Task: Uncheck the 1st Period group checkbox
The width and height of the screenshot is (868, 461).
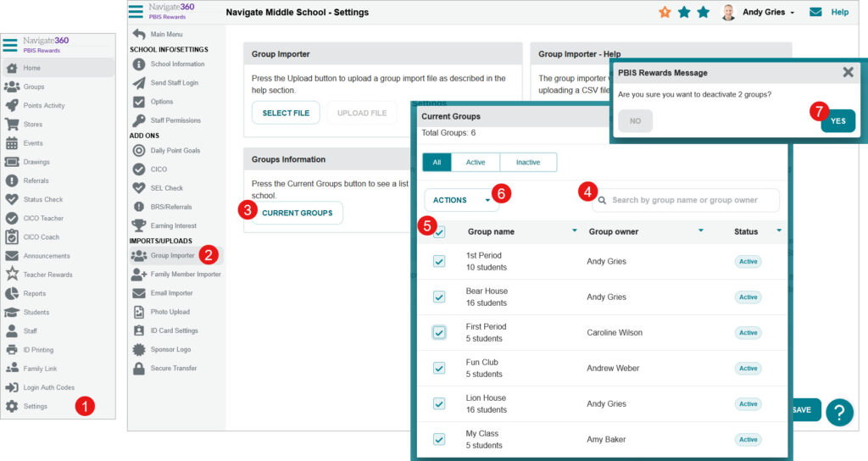Action: pos(439,262)
